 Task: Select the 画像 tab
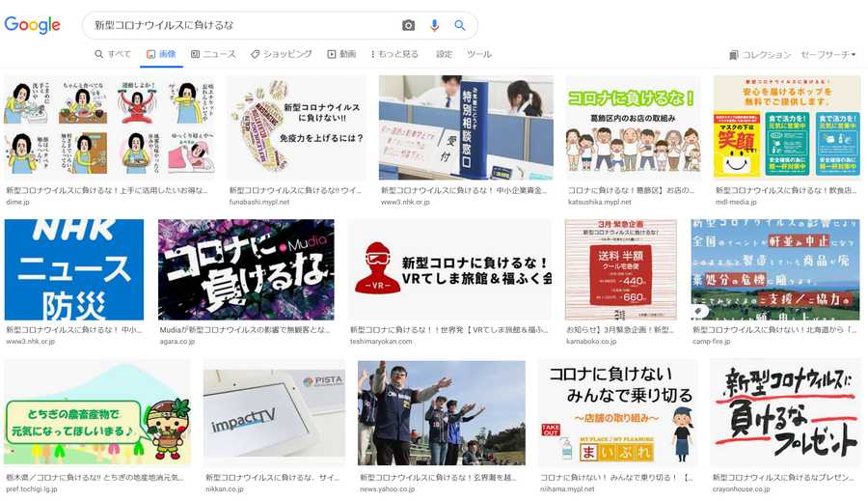(x=161, y=54)
